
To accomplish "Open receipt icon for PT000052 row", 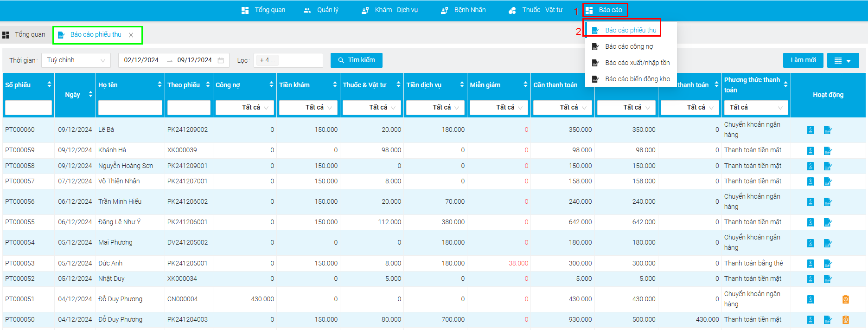I will click(811, 279).
